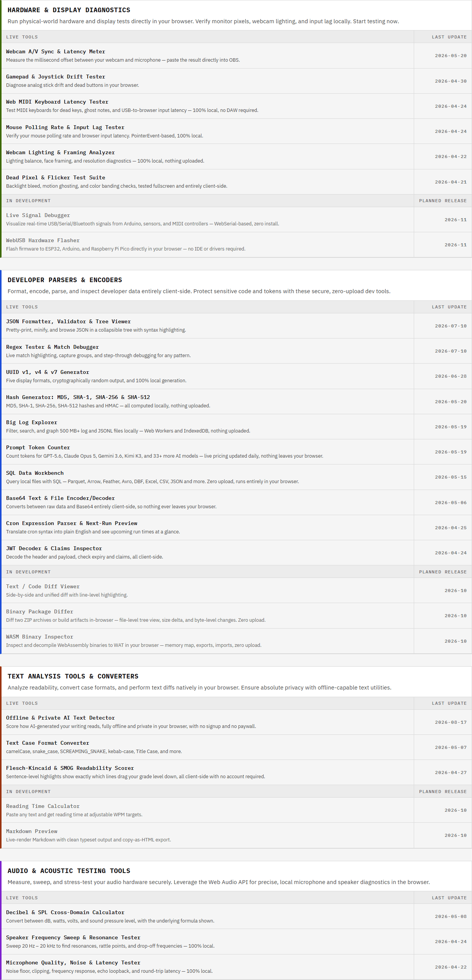Image resolution: width=472 pixels, height=980 pixels.
Task: Select the WASM Binary Inspector entry
Action: tap(40, 637)
